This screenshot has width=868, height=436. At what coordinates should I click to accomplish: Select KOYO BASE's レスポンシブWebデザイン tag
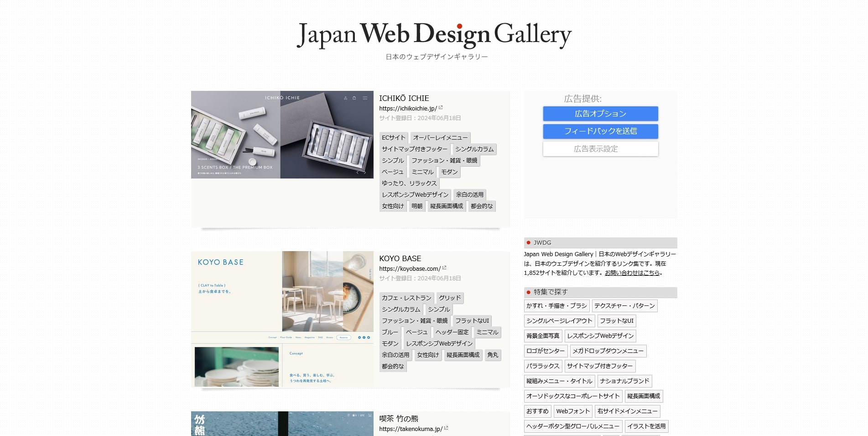439,343
